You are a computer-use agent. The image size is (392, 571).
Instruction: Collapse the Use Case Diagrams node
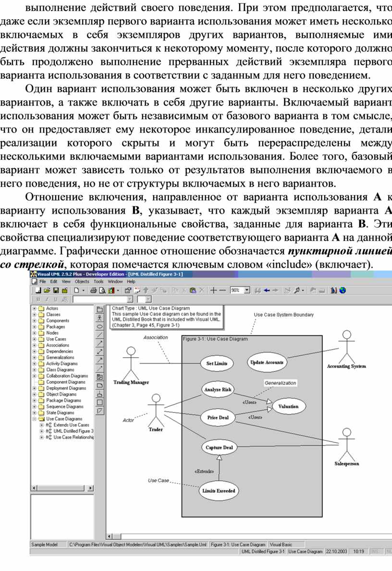coord(34,419)
